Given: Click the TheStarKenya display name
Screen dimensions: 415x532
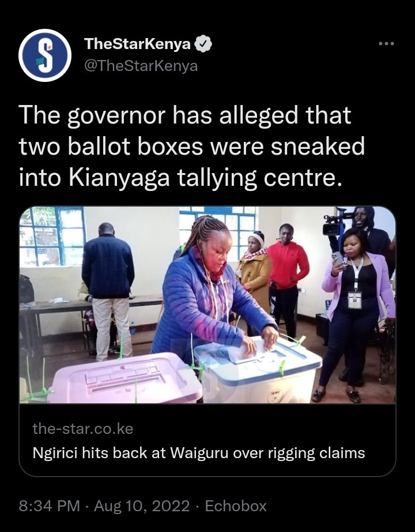Looking at the screenshot, I should tap(137, 44).
